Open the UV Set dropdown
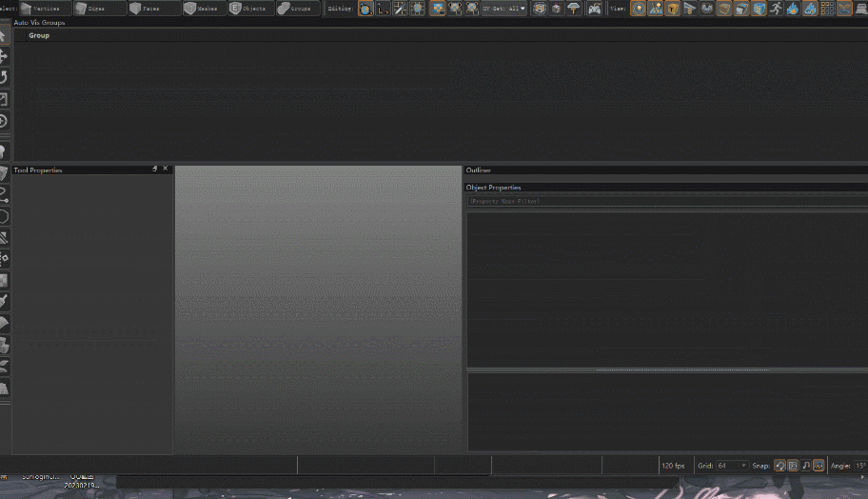The height and width of the screenshot is (499, 868). coord(503,9)
